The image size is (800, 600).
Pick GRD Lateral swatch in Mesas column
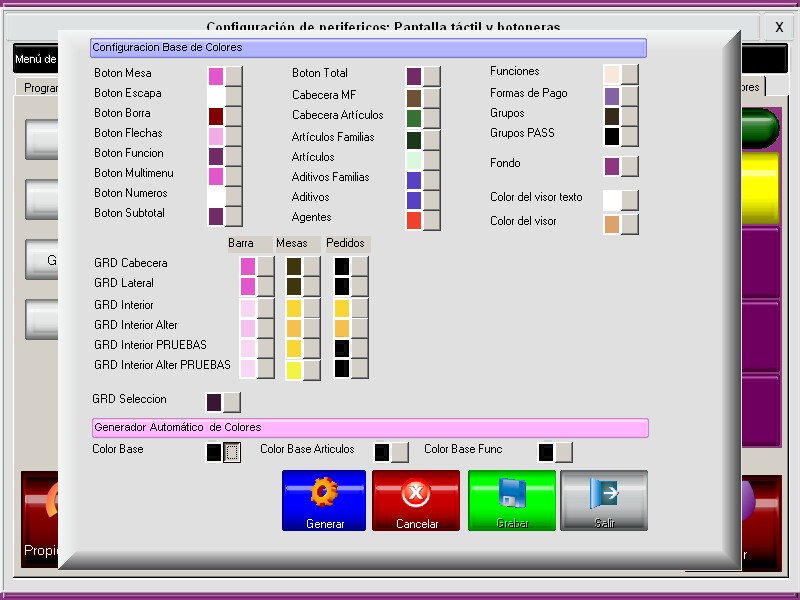[294, 286]
